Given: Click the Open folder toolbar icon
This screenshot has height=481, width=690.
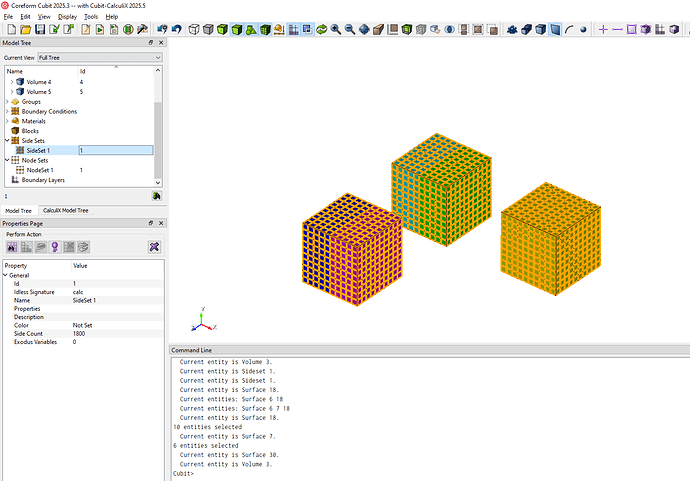Looking at the screenshot, I should pos(26,29).
